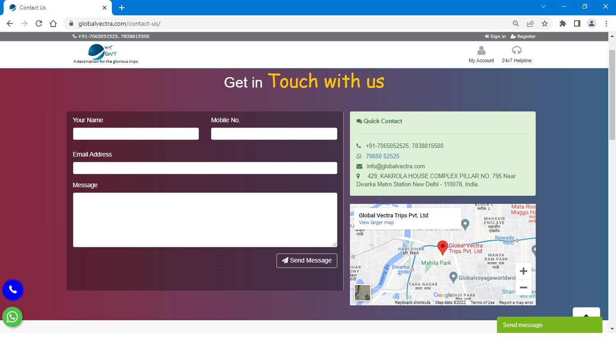Click the Your Name input field

click(136, 134)
